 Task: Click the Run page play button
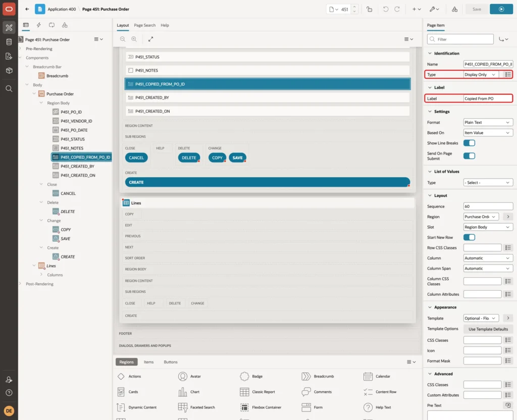(501, 9)
